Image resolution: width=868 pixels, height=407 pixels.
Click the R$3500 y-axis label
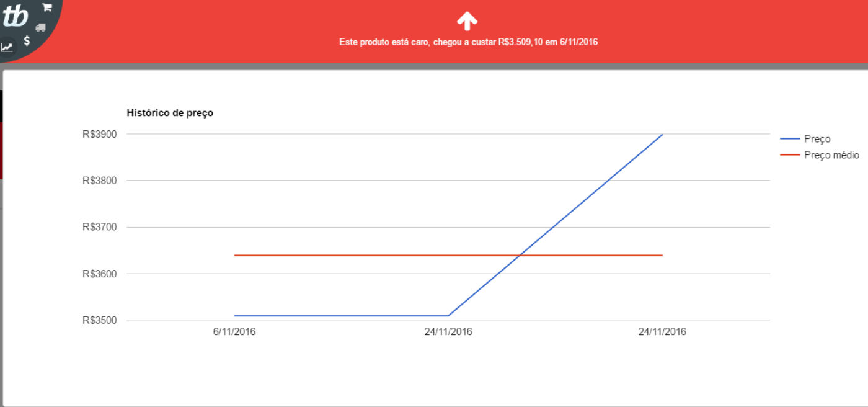pos(100,320)
